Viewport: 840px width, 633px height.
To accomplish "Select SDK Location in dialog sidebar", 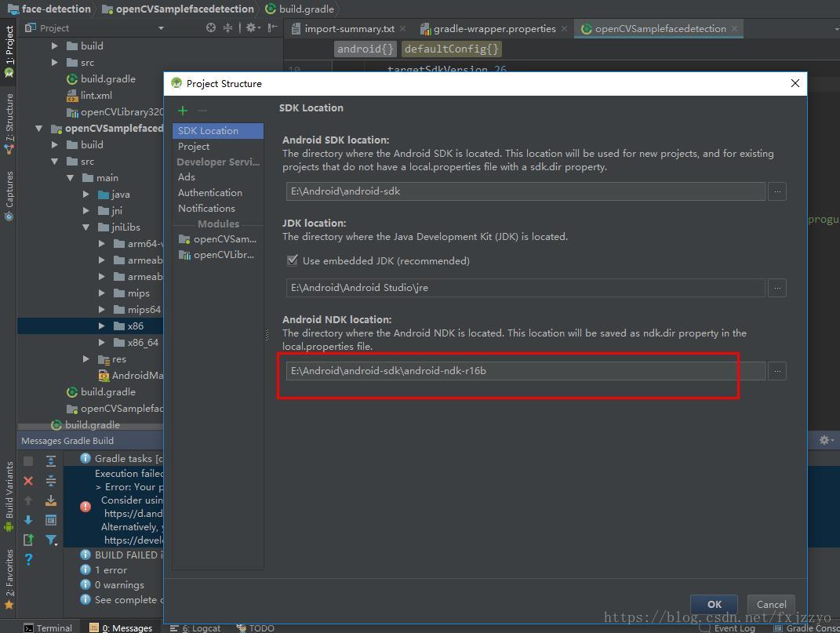I will click(218, 131).
